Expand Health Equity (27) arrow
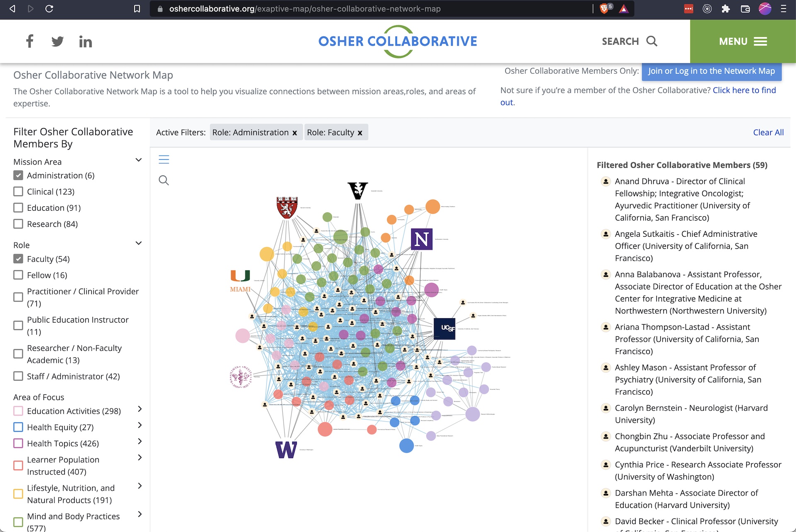Screen dimensions: 796x532 point(140,425)
